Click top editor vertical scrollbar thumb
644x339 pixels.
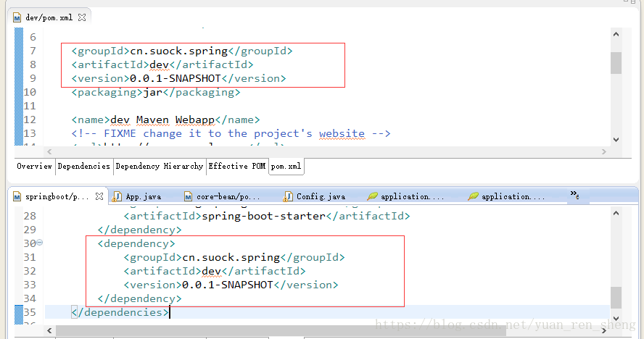tap(616, 63)
